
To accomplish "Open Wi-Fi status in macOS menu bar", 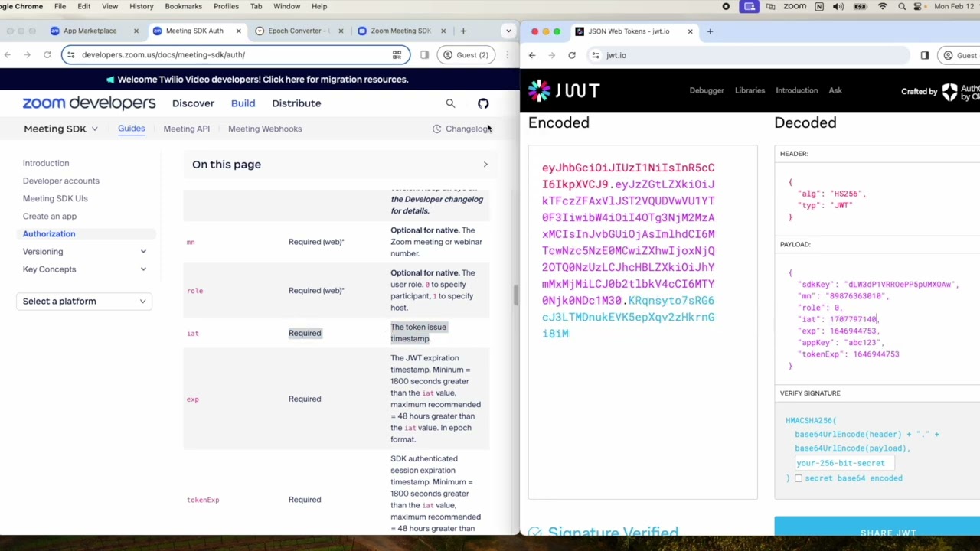I will click(x=883, y=6).
